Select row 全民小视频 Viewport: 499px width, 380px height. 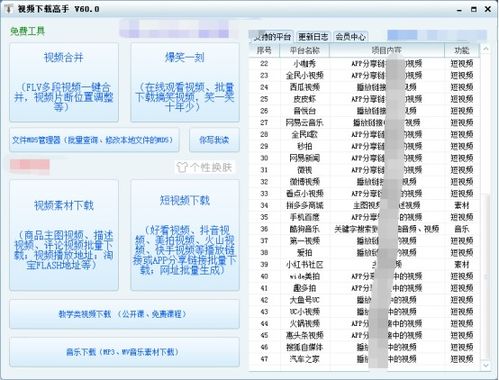pos(364,75)
